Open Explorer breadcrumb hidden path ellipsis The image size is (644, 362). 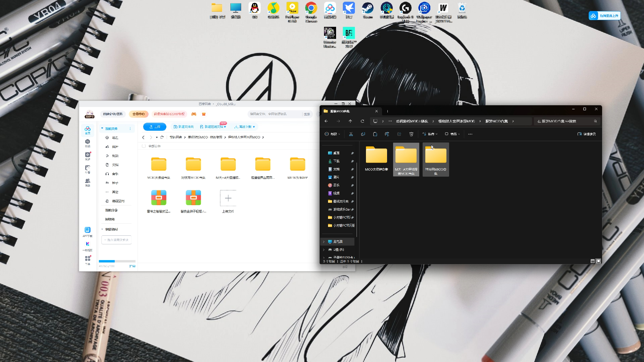pos(390,121)
